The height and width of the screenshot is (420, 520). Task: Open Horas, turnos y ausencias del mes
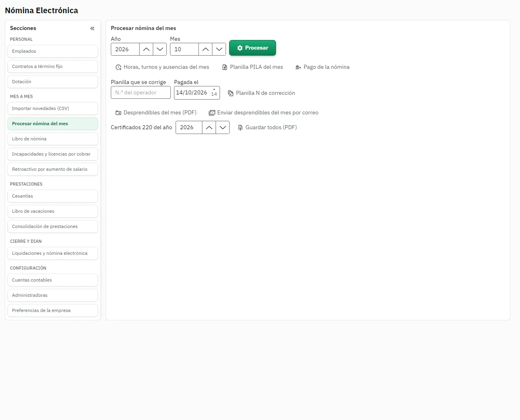(x=162, y=67)
